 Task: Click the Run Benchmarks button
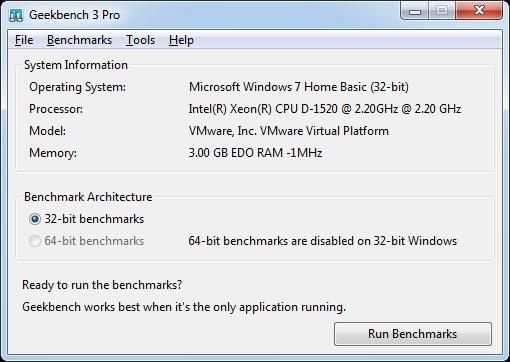(413, 334)
